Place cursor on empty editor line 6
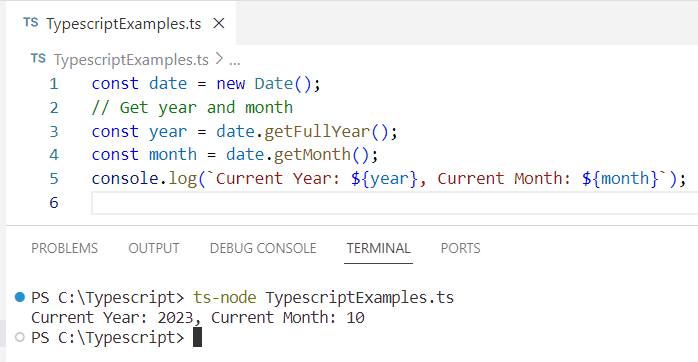Viewport: 698px width, 362px height. coord(394,203)
